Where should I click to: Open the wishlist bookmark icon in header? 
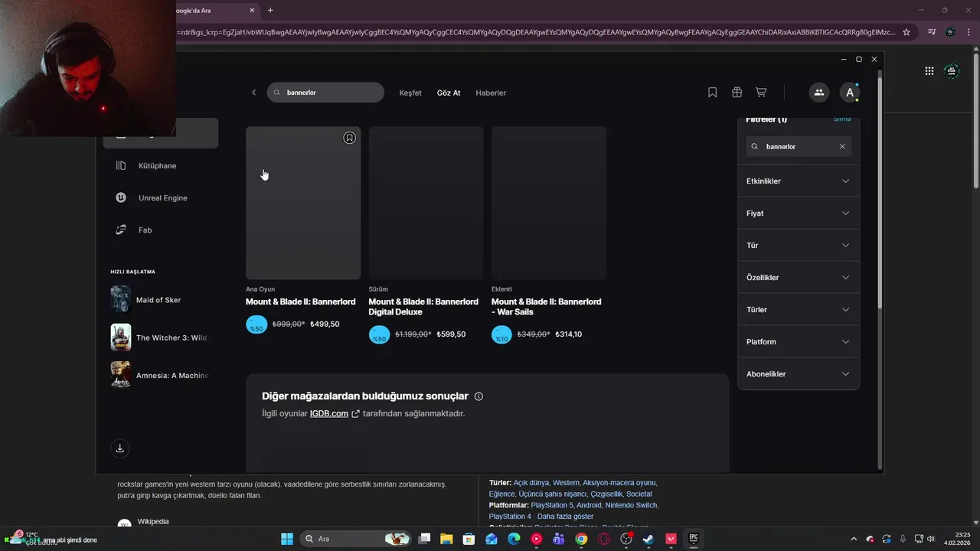(712, 93)
